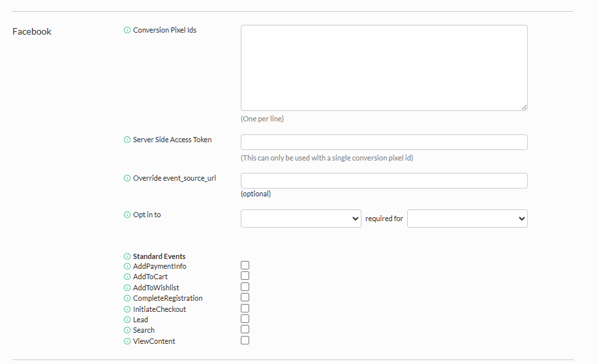Click the (optional) hint text

[256, 194]
